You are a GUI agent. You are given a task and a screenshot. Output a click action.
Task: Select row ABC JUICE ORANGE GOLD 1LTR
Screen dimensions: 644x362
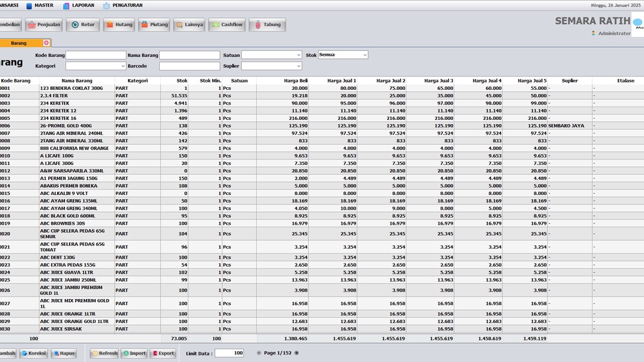pyautogui.click(x=322, y=321)
